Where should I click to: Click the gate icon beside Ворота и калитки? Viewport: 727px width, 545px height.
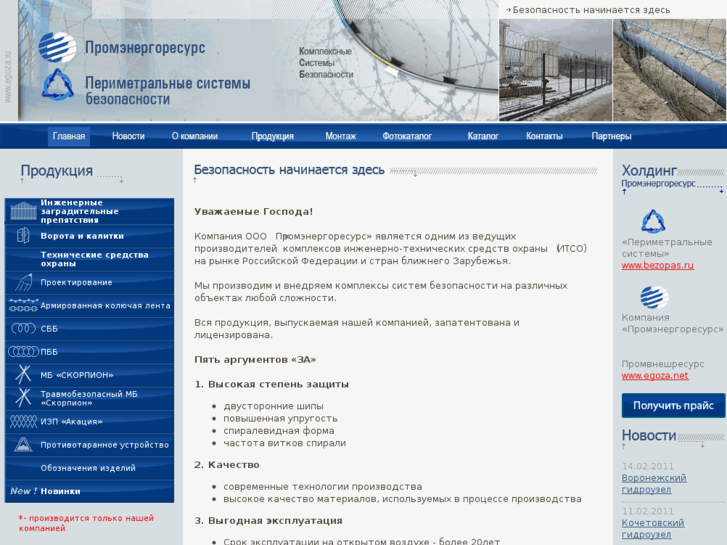click(x=23, y=236)
